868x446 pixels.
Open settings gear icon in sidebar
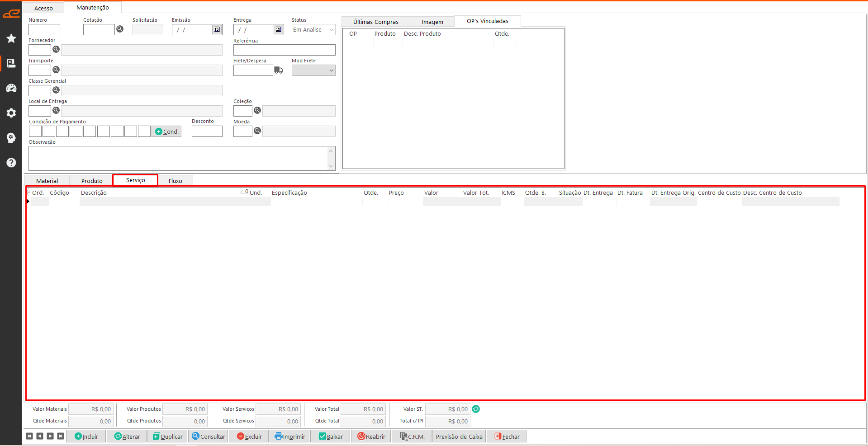click(11, 113)
